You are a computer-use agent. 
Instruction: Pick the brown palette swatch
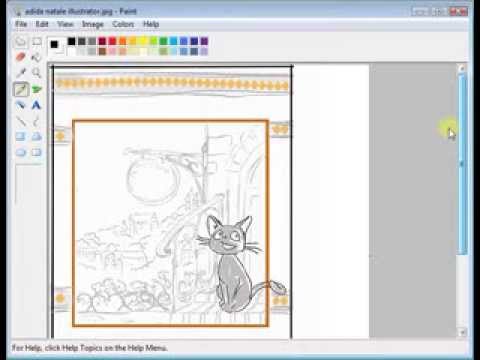click(102, 51)
